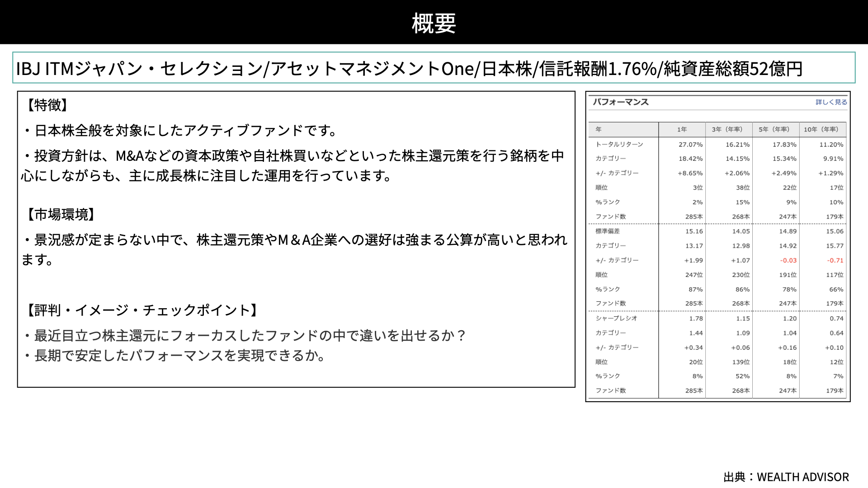Select the 7% rank percentage cell
This screenshot has height=488, width=868.
839,376
